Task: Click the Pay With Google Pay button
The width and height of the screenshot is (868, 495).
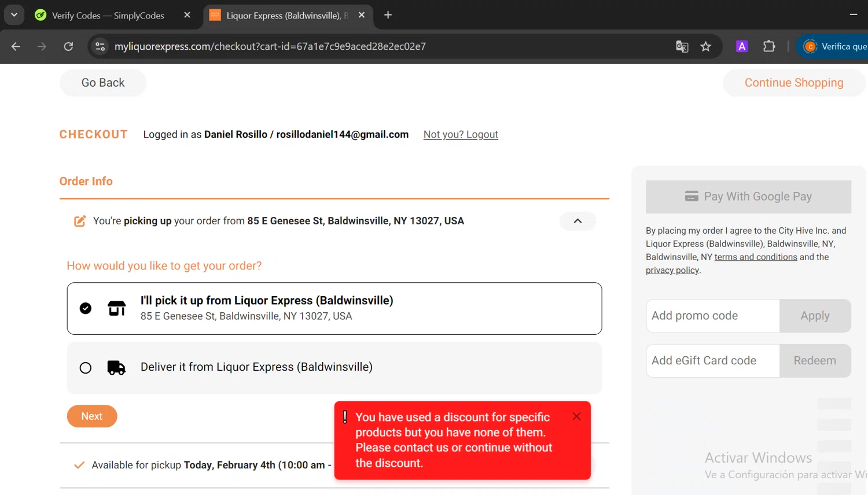Action: pyautogui.click(x=748, y=197)
